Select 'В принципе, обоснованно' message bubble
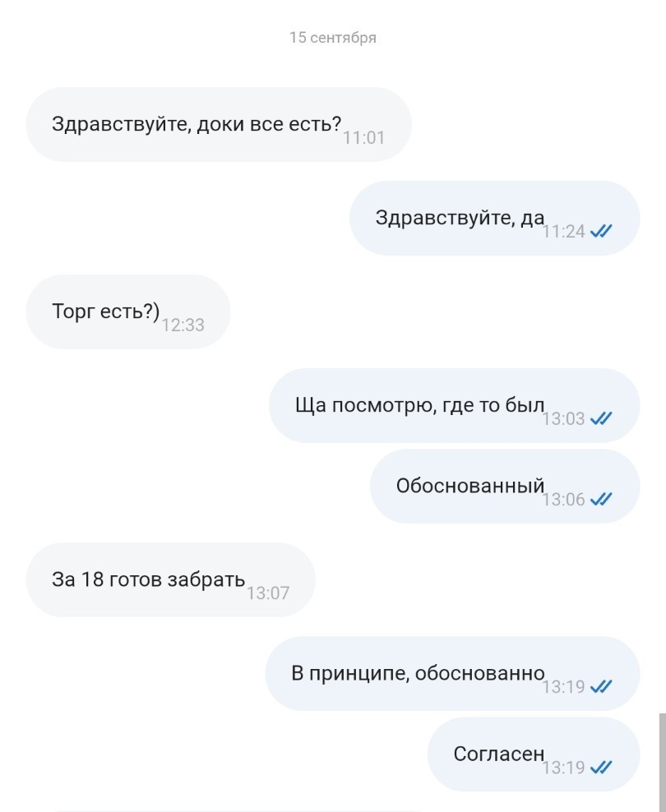Screen dimensions: 666x812 pos(418,673)
